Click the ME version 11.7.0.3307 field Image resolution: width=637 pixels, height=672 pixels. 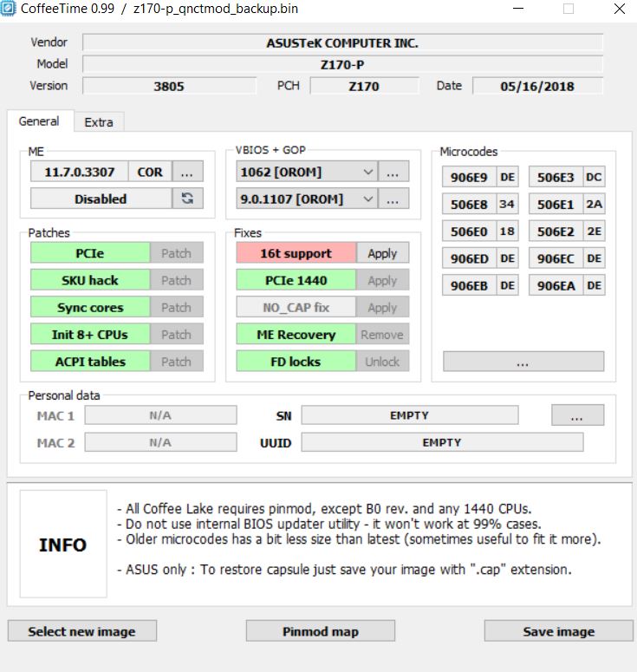click(79, 172)
